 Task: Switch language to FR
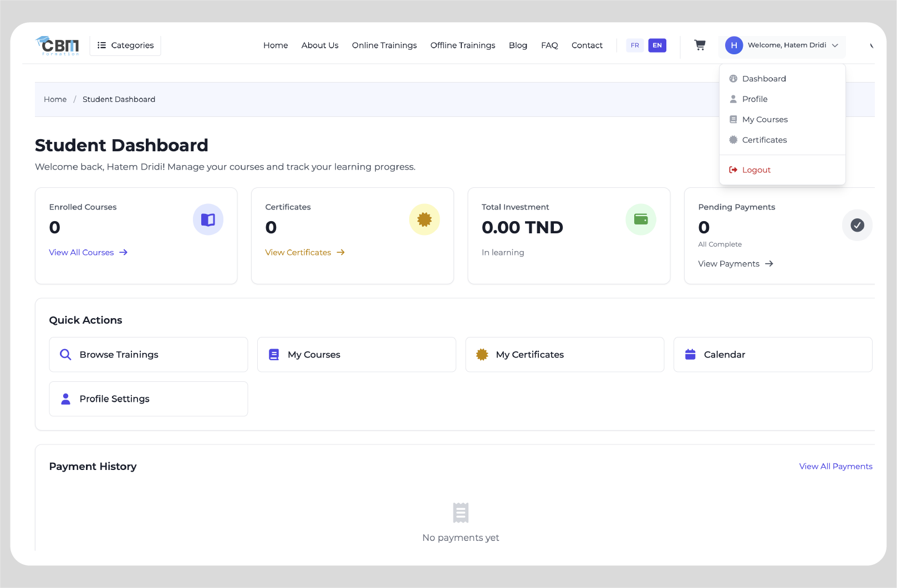pyautogui.click(x=635, y=45)
